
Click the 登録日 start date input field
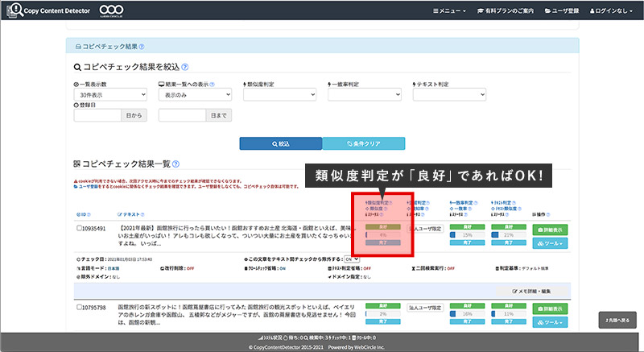pyautogui.click(x=97, y=116)
